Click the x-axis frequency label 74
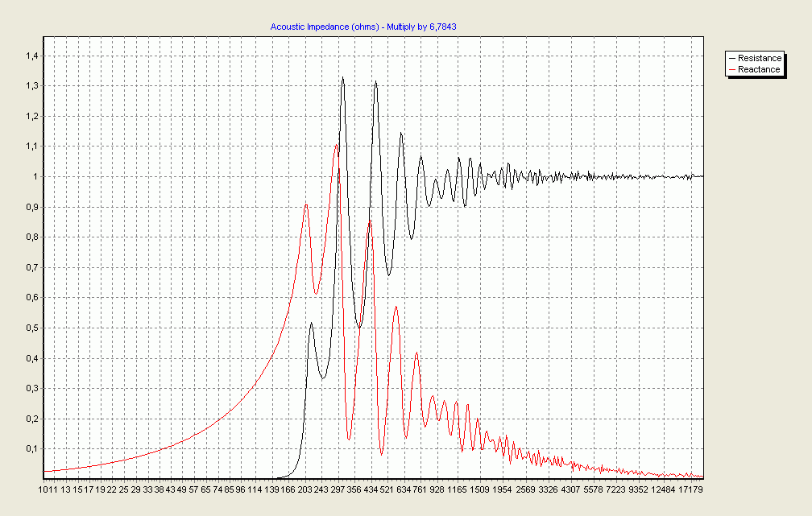 (x=217, y=489)
